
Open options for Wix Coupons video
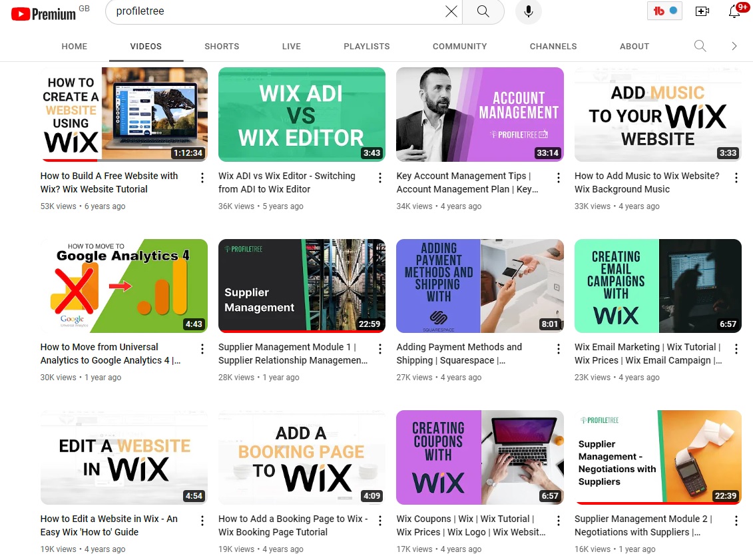tap(558, 521)
